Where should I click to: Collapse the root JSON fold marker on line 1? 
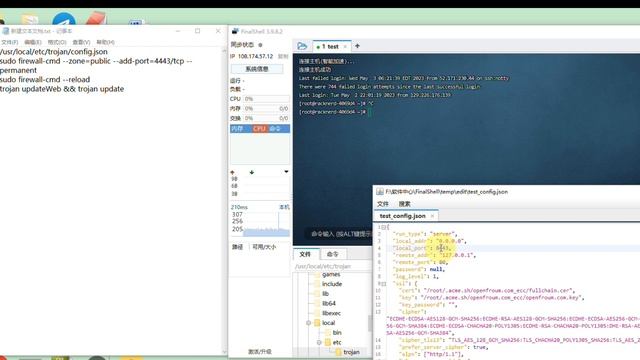(385, 227)
